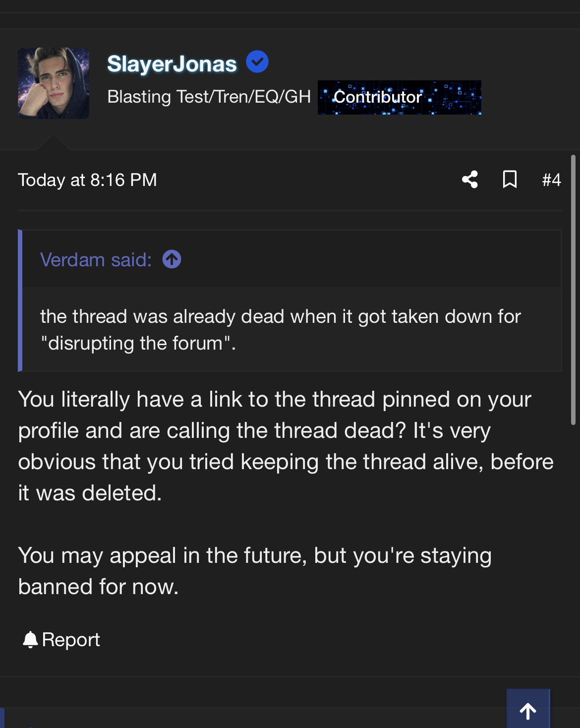Click the vertical scrollbar on the right

coord(573,290)
